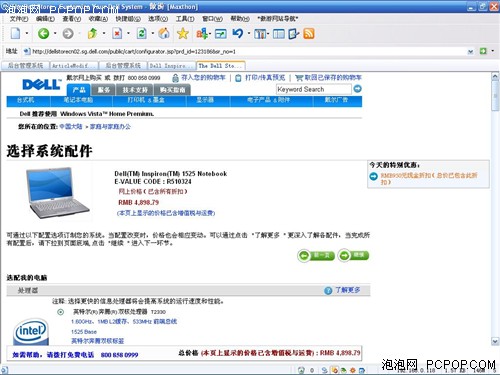Click the save to cart lock icon
This screenshot has height=375, width=500.
click(175, 78)
